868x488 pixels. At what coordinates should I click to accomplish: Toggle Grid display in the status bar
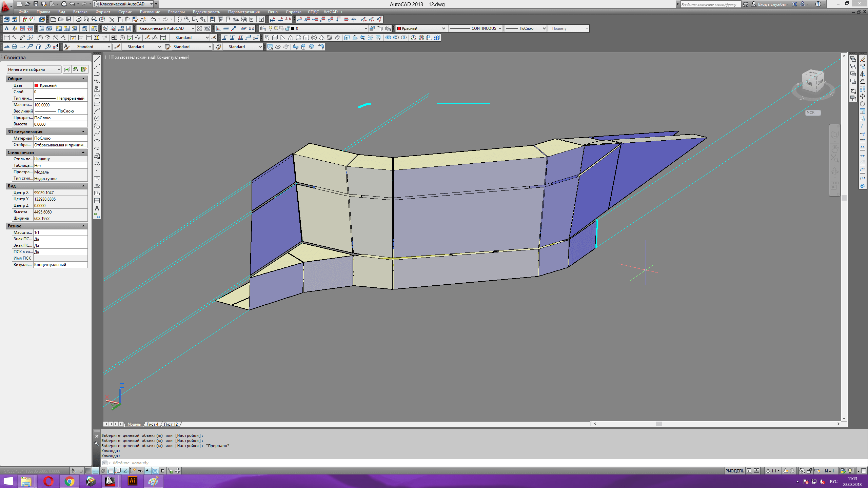88,471
